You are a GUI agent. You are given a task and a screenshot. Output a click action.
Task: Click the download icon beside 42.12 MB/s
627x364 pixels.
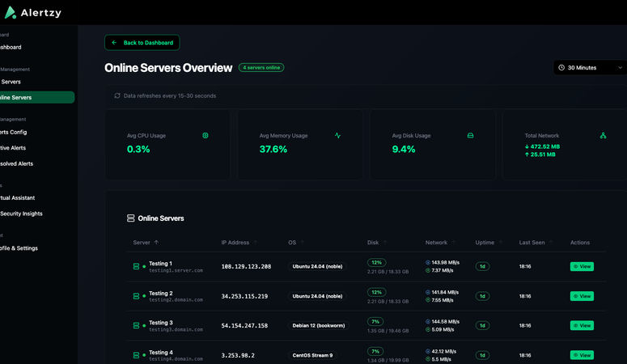pyautogui.click(x=428, y=351)
